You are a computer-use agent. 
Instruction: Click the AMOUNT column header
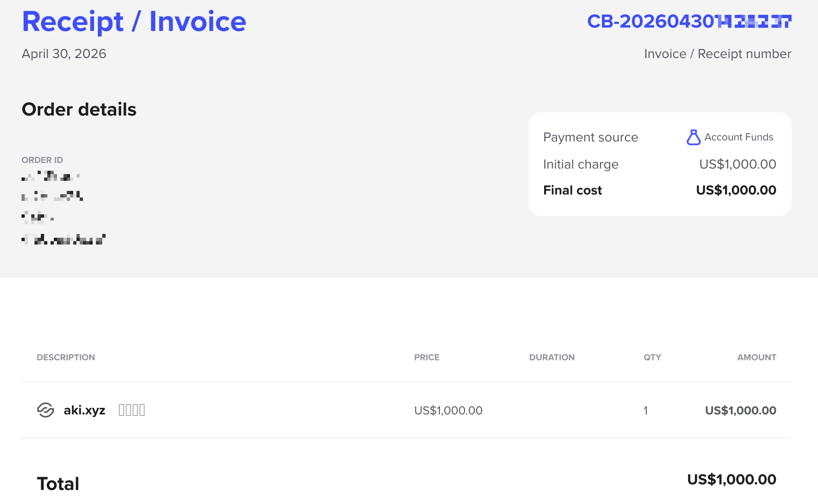(756, 357)
